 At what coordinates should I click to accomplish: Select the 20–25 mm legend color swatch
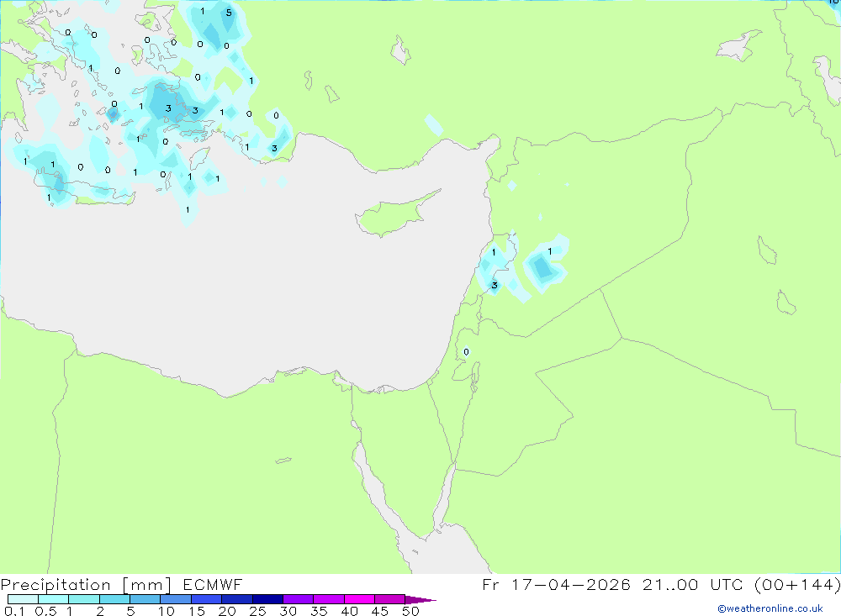coord(237,599)
